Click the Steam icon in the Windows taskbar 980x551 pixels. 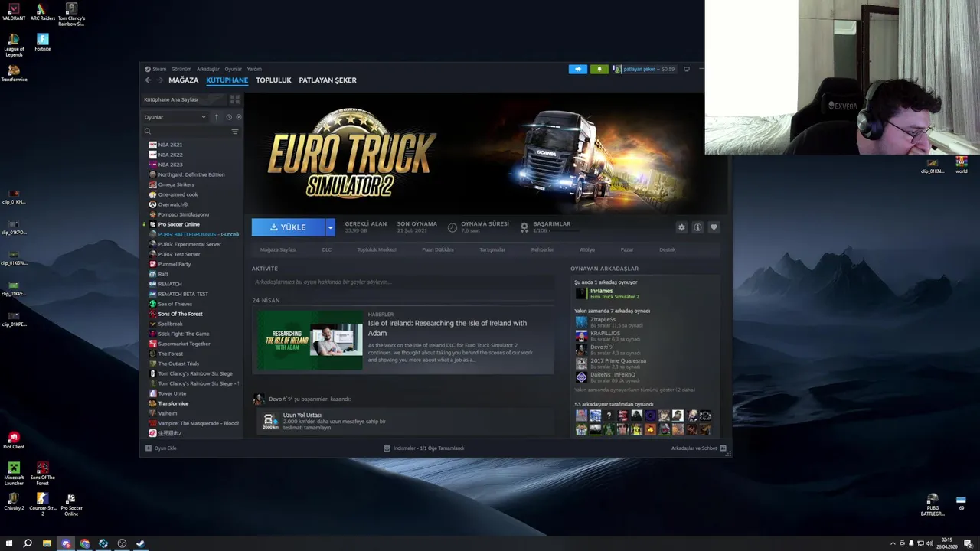point(140,543)
